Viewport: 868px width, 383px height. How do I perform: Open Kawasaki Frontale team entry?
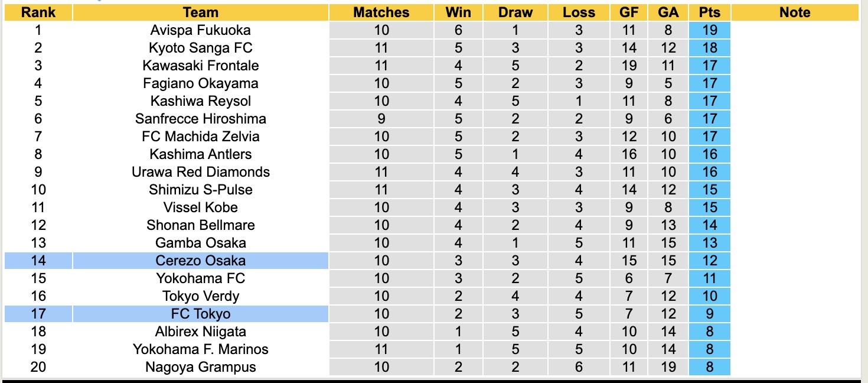pyautogui.click(x=201, y=66)
